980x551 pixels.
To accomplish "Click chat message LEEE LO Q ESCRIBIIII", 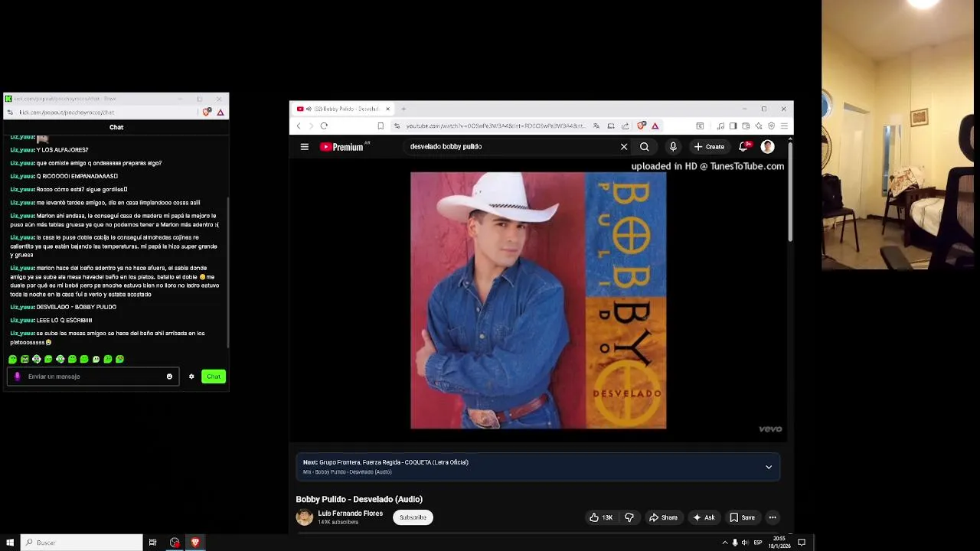I will pos(64,320).
